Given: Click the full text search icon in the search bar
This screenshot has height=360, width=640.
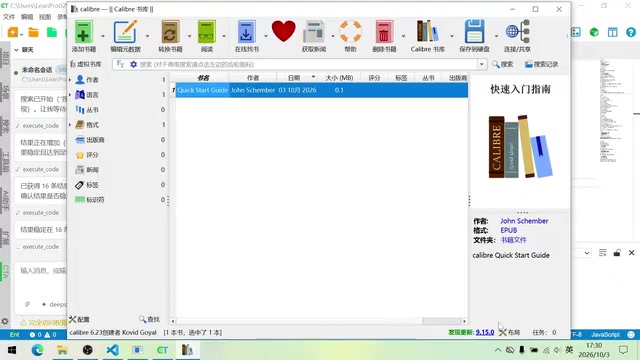Looking at the screenshot, I should click(120, 64).
